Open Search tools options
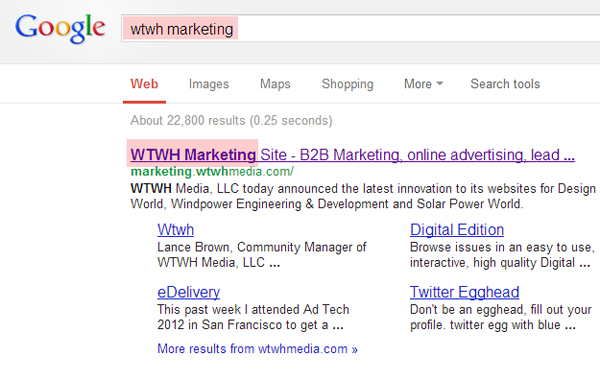 pyautogui.click(x=505, y=84)
